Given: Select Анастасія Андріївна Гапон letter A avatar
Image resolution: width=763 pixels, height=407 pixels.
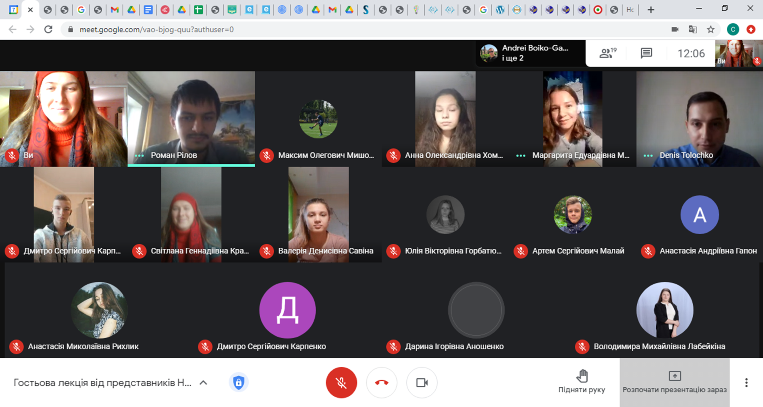Looking at the screenshot, I should tap(699, 215).
